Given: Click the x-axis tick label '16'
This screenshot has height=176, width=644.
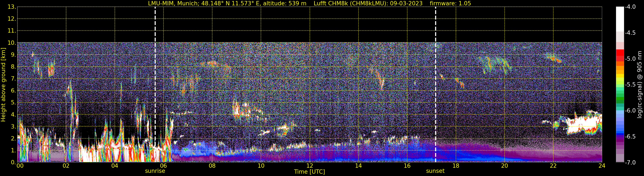Looking at the screenshot, I should pos(407,166).
